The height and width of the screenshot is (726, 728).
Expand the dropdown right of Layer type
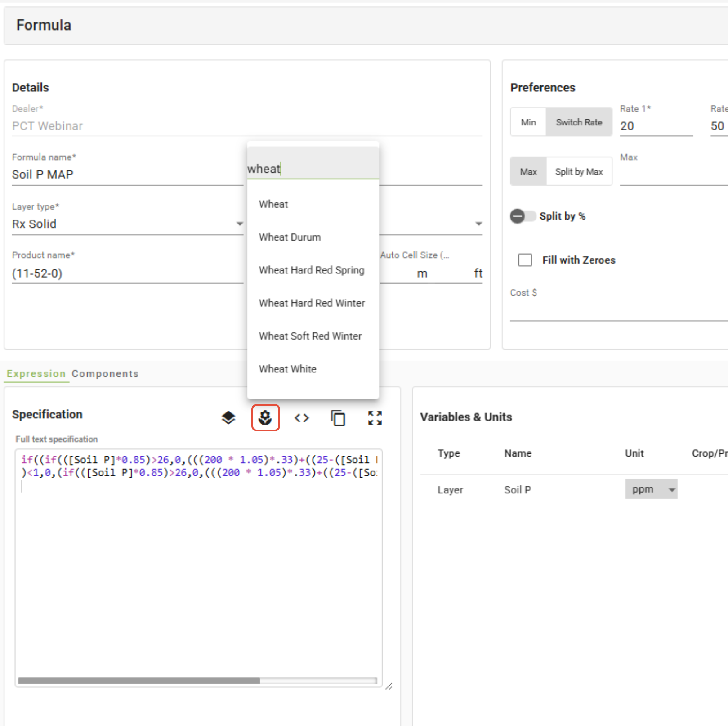478,224
